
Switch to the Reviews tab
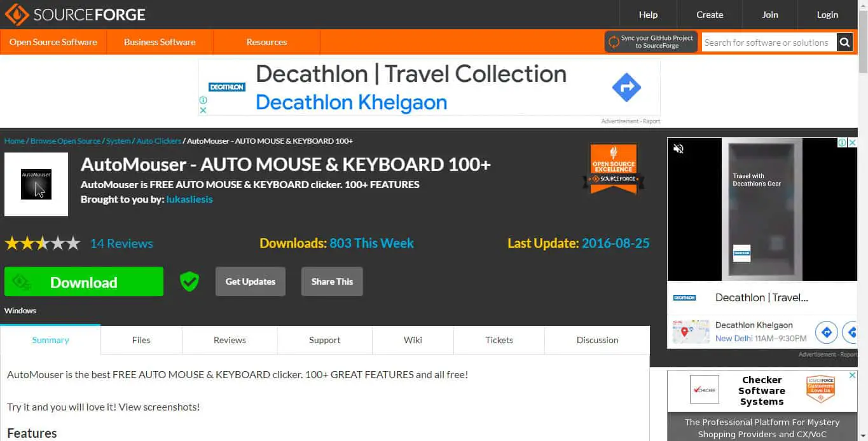coord(230,340)
